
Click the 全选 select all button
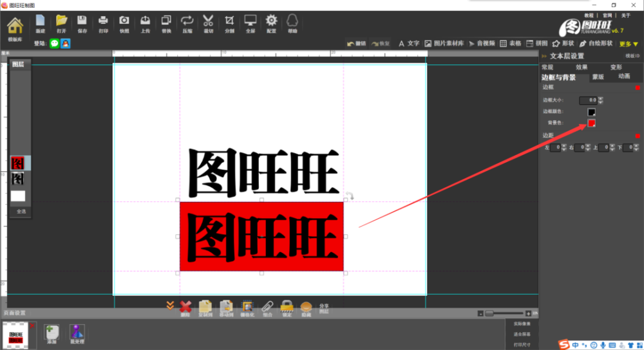(21, 211)
